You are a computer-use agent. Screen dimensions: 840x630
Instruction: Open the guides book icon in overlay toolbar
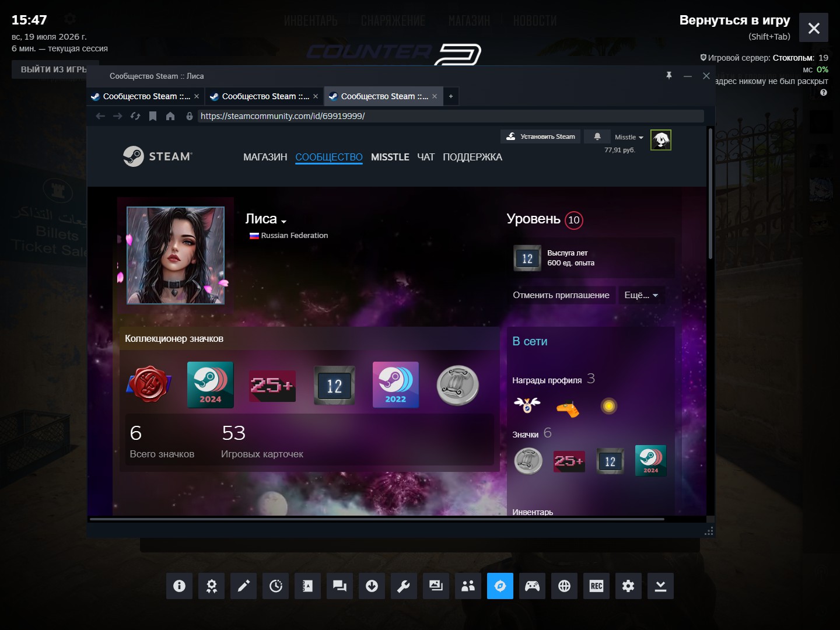pyautogui.click(x=307, y=586)
